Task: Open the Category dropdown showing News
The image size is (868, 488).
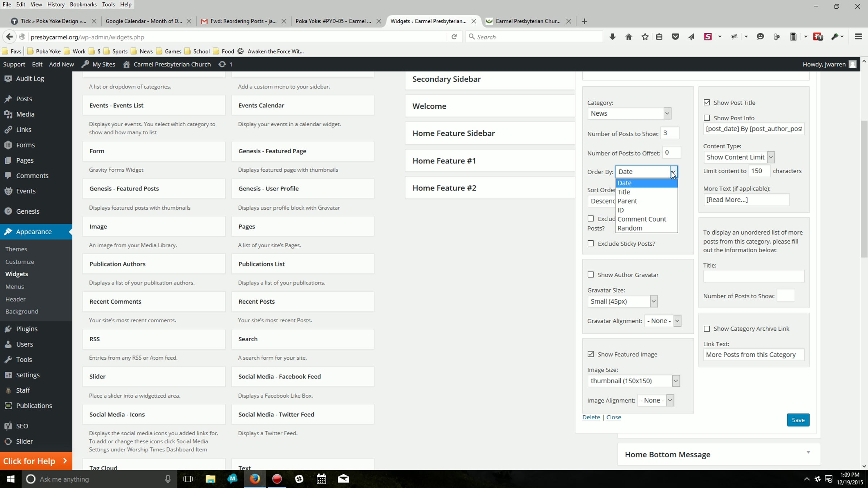Action: coord(629,114)
